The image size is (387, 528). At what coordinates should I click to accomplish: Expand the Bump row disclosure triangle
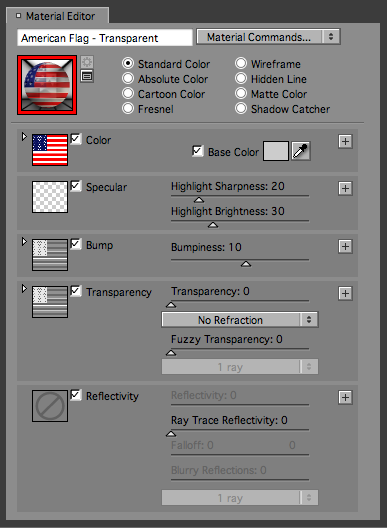point(24,242)
